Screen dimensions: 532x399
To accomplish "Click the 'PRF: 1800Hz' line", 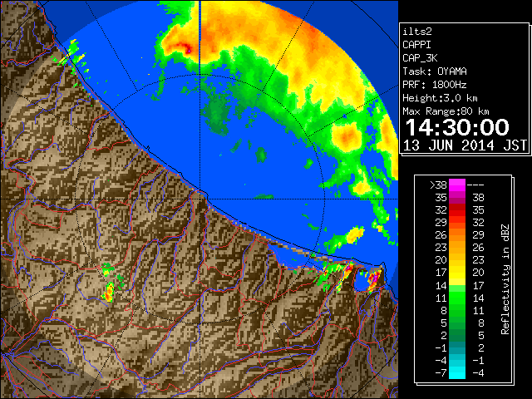I will click(435, 85).
